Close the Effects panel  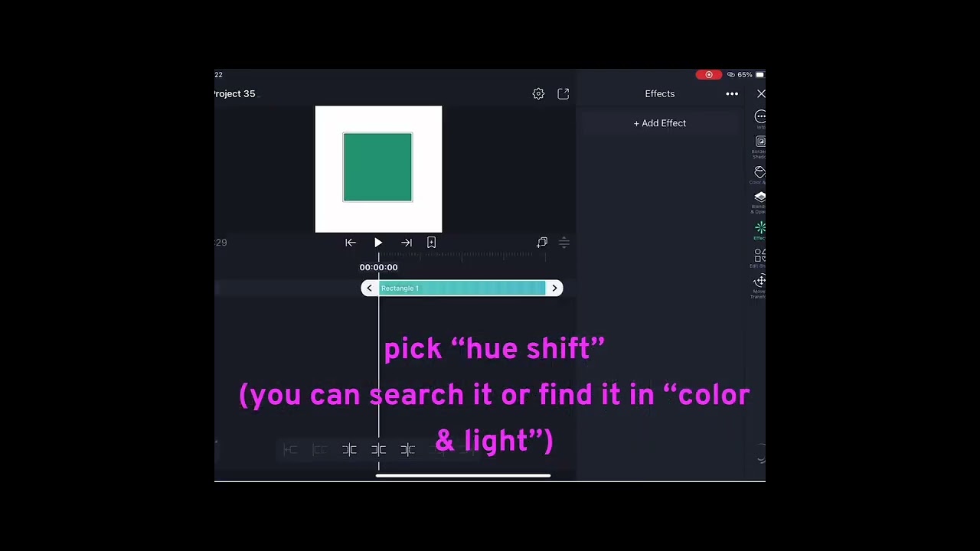coord(760,93)
